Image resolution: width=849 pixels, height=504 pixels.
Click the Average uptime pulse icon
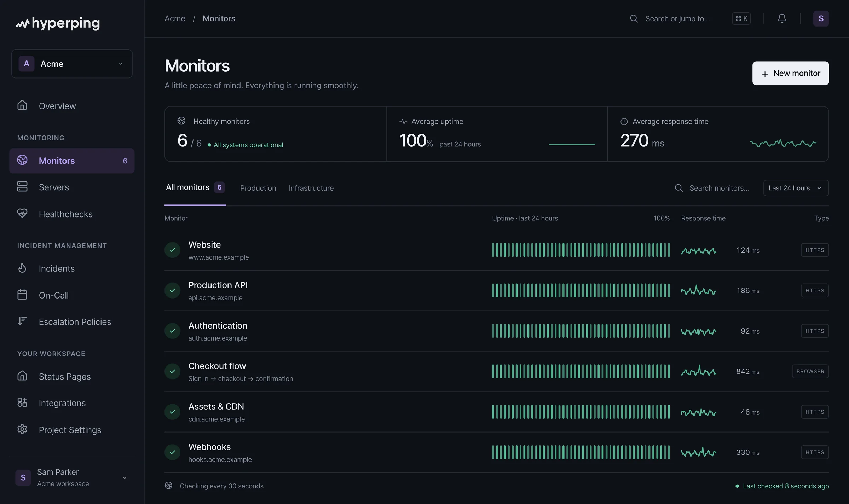pyautogui.click(x=403, y=122)
